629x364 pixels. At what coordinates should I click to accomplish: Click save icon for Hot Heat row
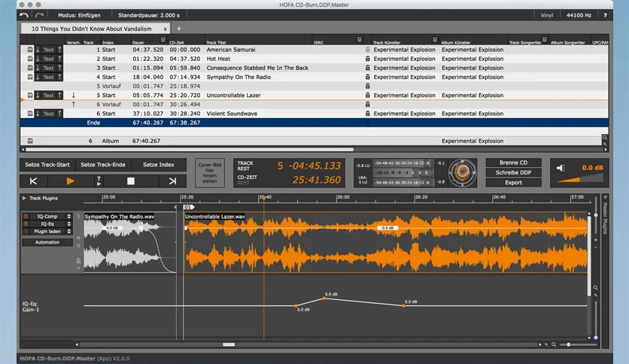[x=30, y=59]
